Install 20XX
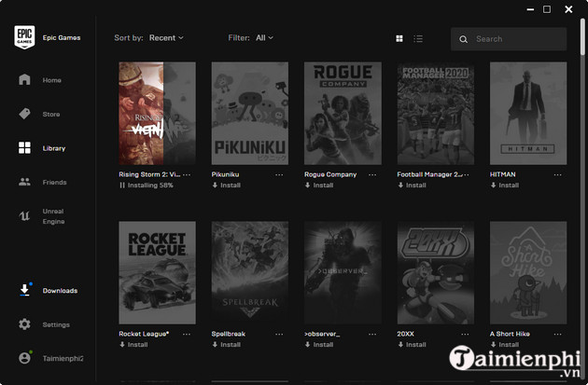 pyautogui.click(x=413, y=345)
